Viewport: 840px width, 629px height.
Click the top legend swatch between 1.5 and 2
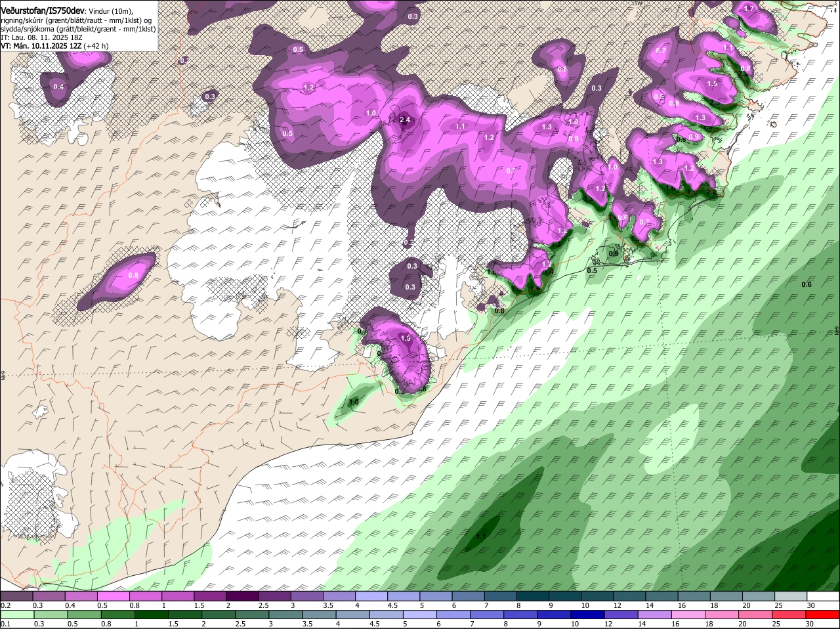point(209,596)
